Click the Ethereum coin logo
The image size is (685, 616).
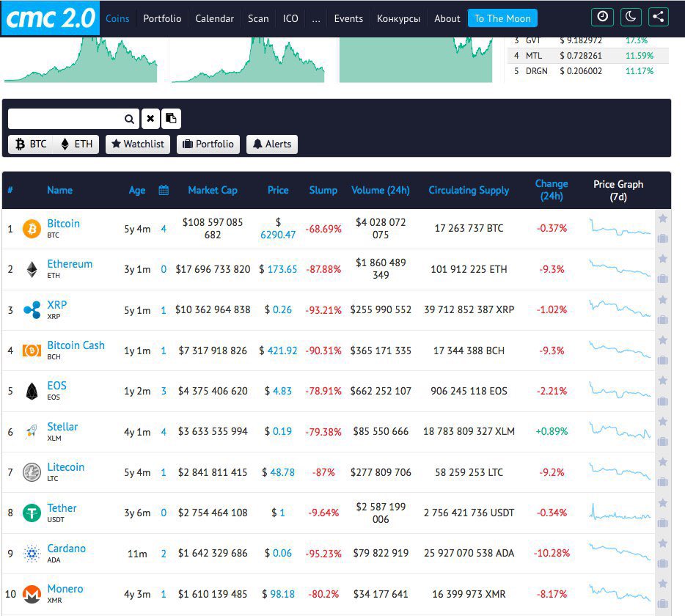pyautogui.click(x=32, y=269)
